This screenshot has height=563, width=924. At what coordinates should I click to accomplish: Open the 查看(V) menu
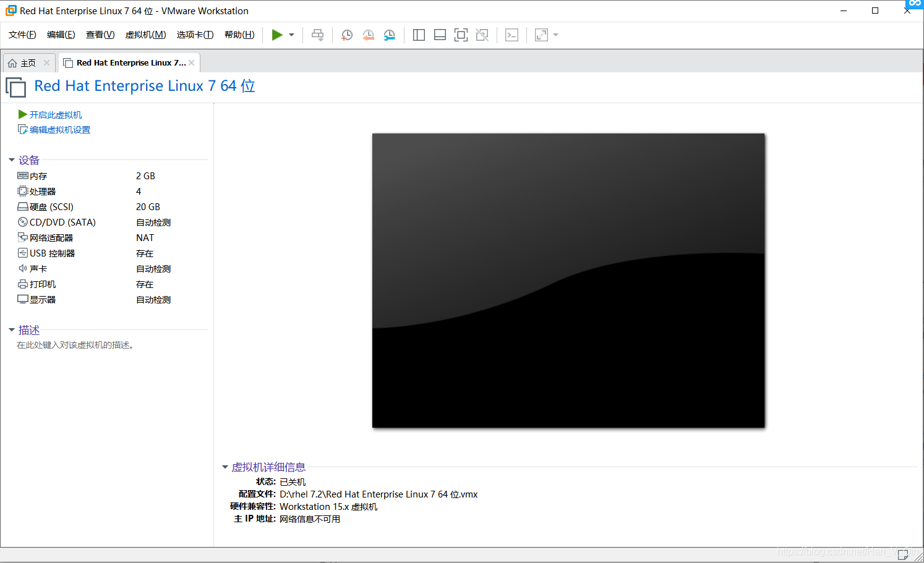(x=100, y=35)
